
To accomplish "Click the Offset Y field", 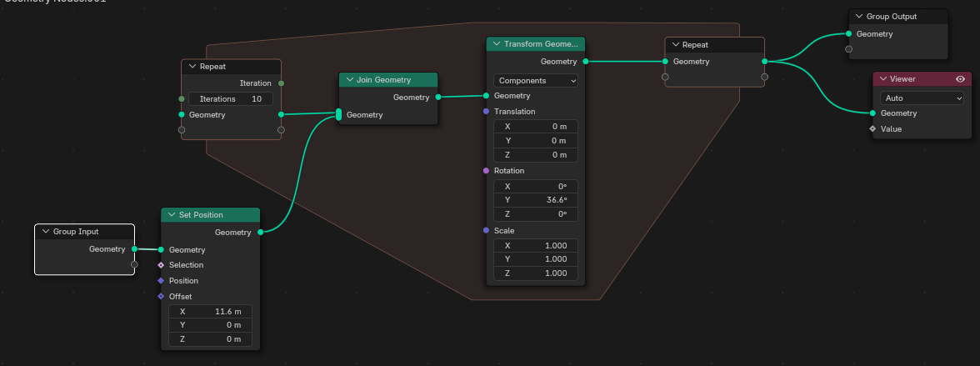I will click(x=211, y=325).
